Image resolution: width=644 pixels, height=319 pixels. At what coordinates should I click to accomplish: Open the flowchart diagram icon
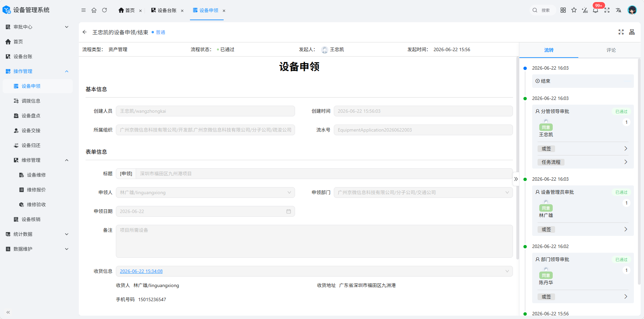632,32
